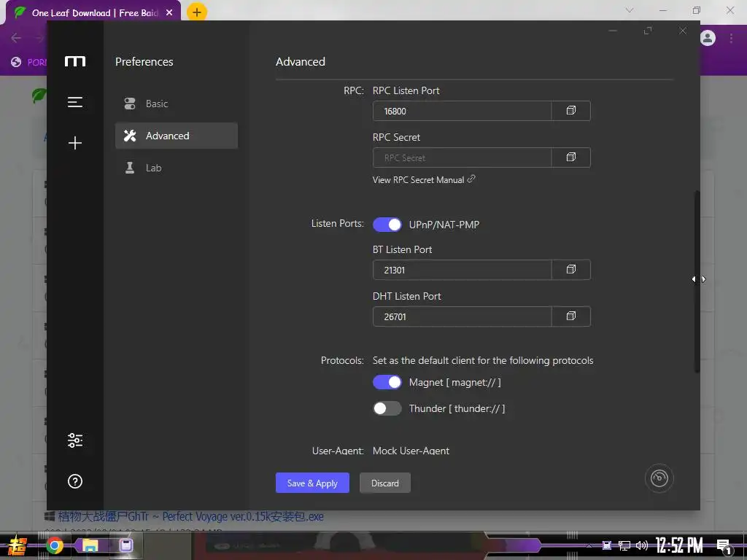
Task: Click the Start button in the taskbar
Action: (18, 545)
